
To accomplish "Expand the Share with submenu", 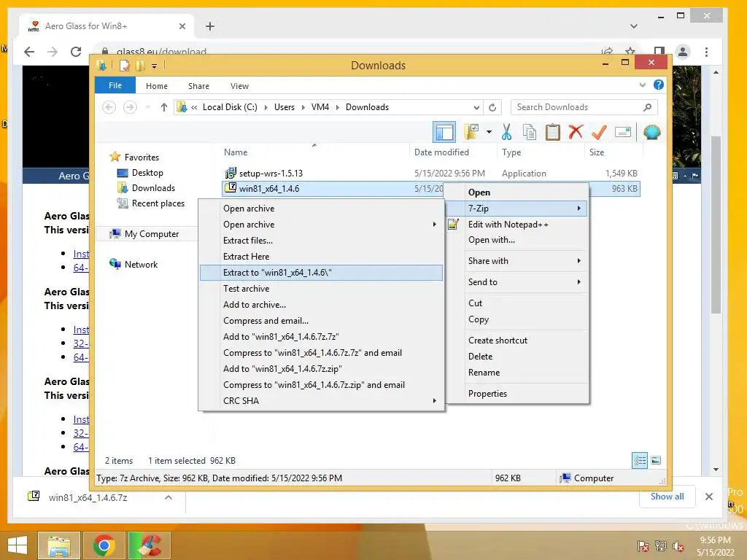I will tap(517, 260).
